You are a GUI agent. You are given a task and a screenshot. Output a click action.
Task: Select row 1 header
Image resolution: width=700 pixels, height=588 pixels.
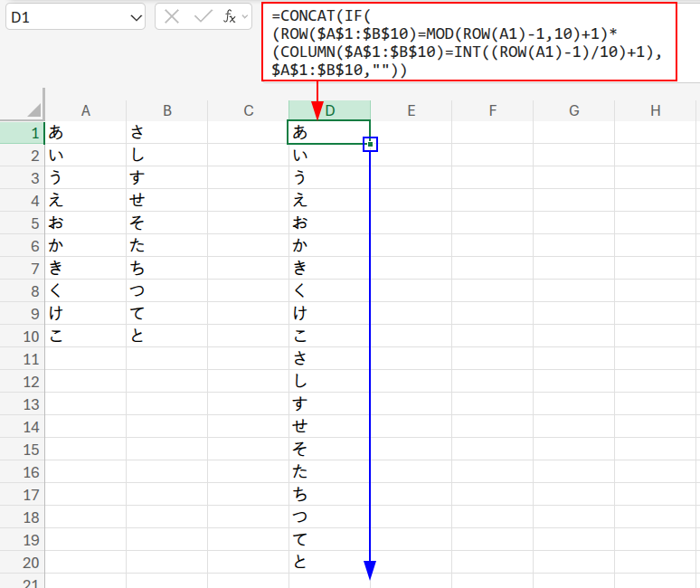tap(23, 133)
